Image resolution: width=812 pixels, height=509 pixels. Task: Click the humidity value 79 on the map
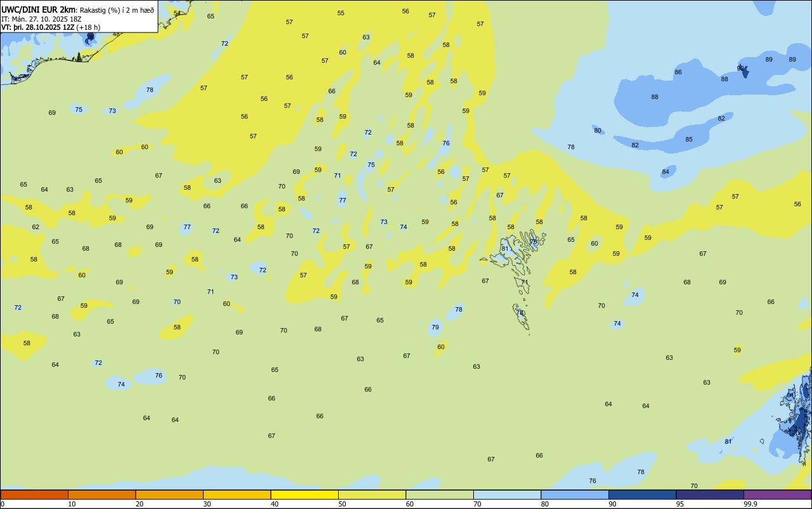pos(435,327)
